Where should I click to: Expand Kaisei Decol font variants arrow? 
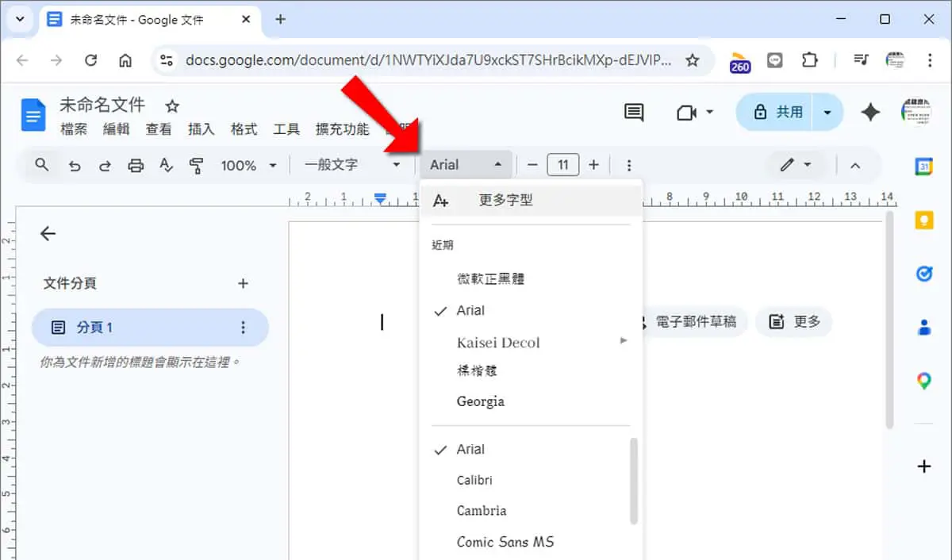[x=624, y=341]
